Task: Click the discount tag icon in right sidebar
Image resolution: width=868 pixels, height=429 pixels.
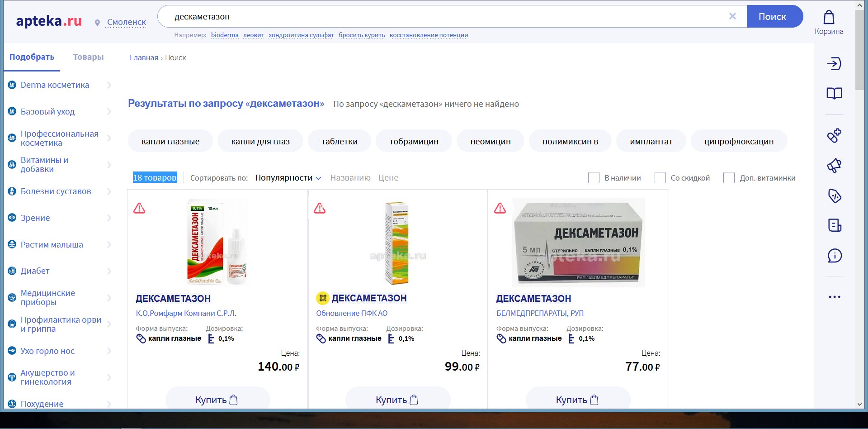Action: tap(834, 195)
